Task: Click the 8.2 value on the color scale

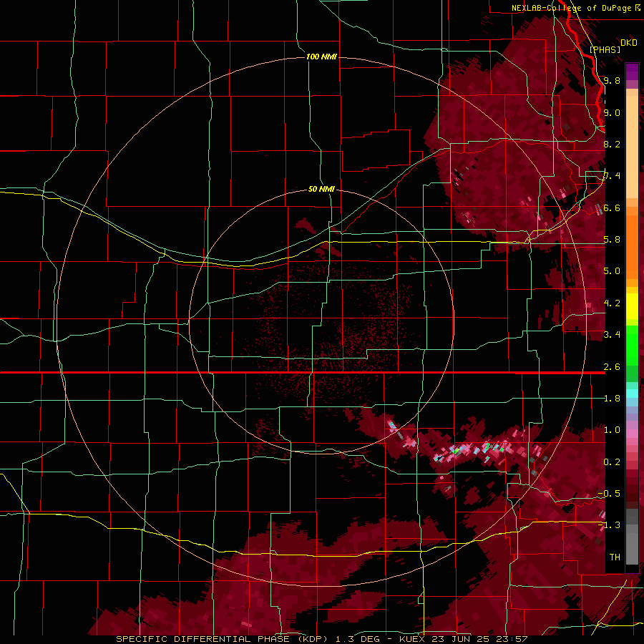Action: 612,144
